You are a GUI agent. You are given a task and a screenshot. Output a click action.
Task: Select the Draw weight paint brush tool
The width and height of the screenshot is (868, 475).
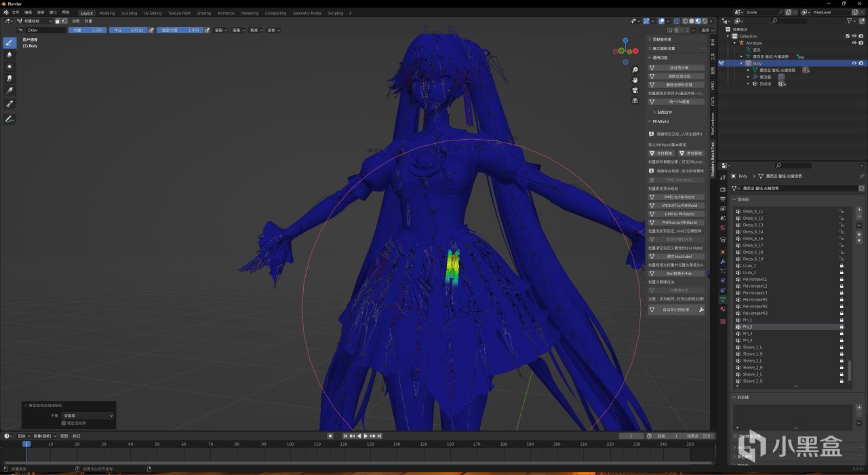[x=9, y=42]
